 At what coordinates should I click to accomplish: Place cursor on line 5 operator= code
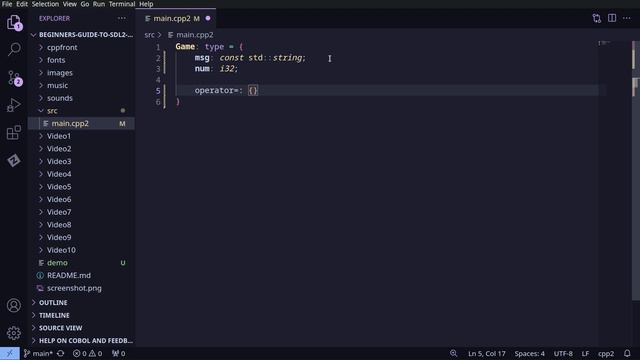point(226,90)
